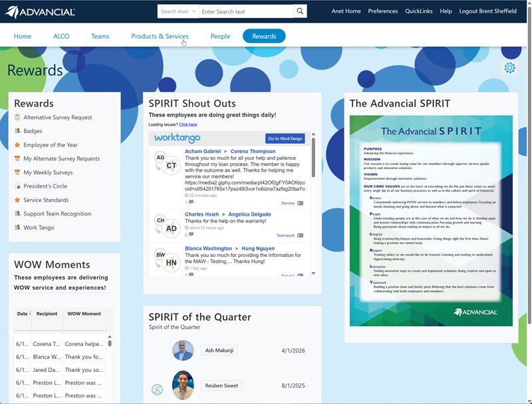Click Reuben Sweet's profile photo
532x404 pixels.
[x=183, y=385]
